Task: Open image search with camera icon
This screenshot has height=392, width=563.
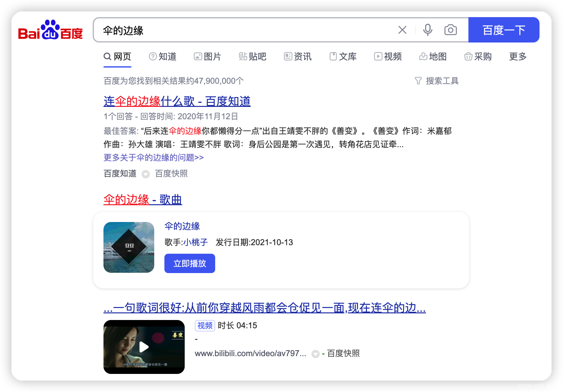Action: 450,29
